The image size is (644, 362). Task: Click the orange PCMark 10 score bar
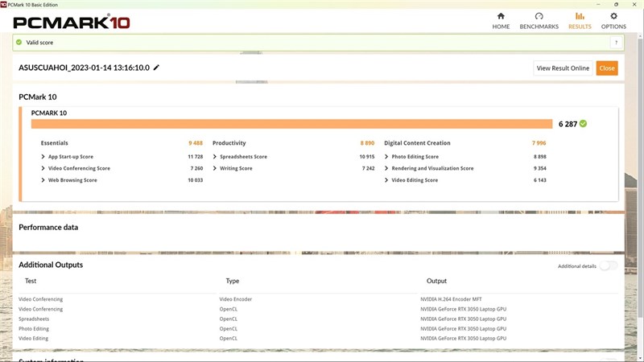click(x=291, y=124)
